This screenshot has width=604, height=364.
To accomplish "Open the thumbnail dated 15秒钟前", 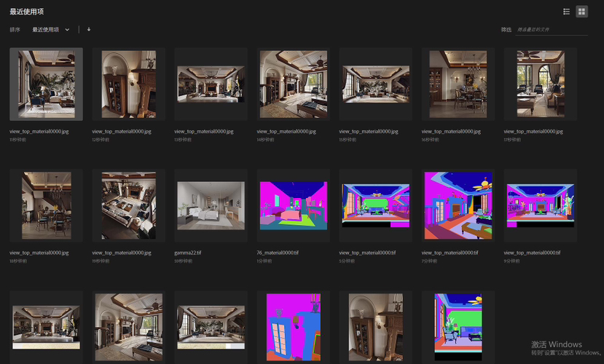I will coord(375,84).
